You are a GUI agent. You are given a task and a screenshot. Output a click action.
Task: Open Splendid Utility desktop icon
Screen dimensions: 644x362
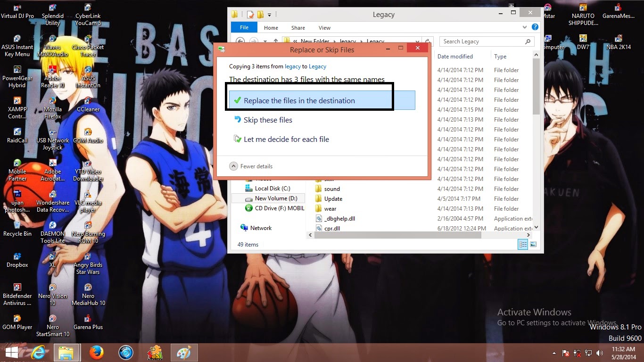click(53, 15)
